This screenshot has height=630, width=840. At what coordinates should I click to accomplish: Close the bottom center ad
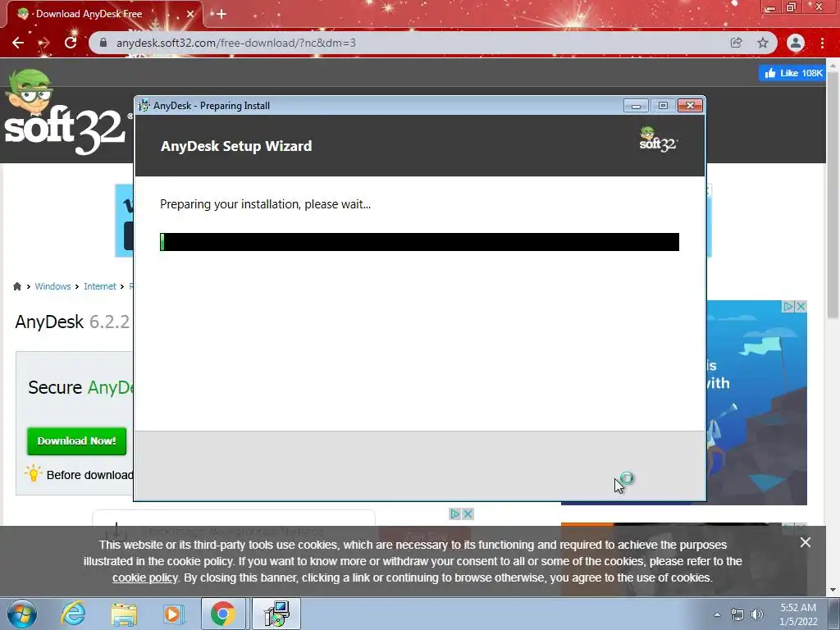click(x=468, y=514)
